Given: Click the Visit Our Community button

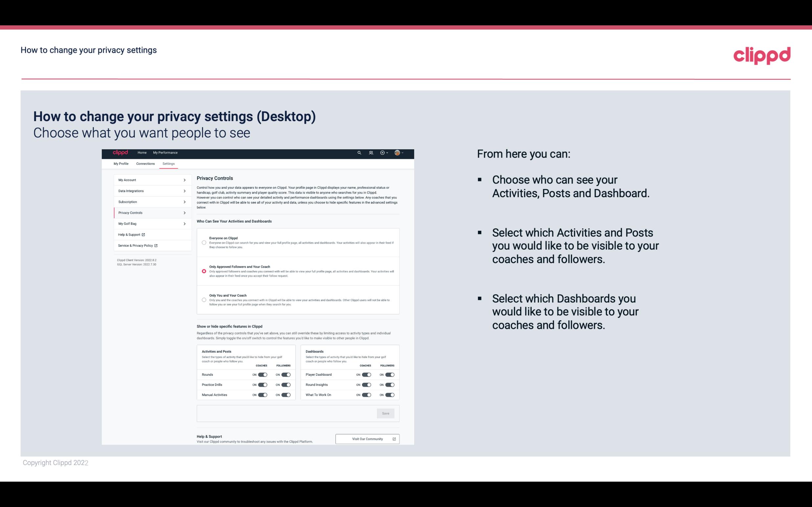Looking at the screenshot, I should point(367,439).
